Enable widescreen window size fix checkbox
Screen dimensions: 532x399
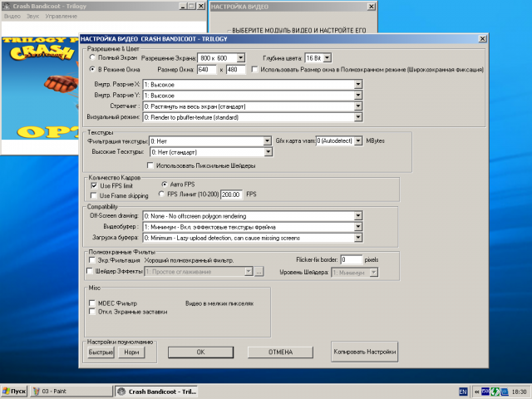point(254,69)
